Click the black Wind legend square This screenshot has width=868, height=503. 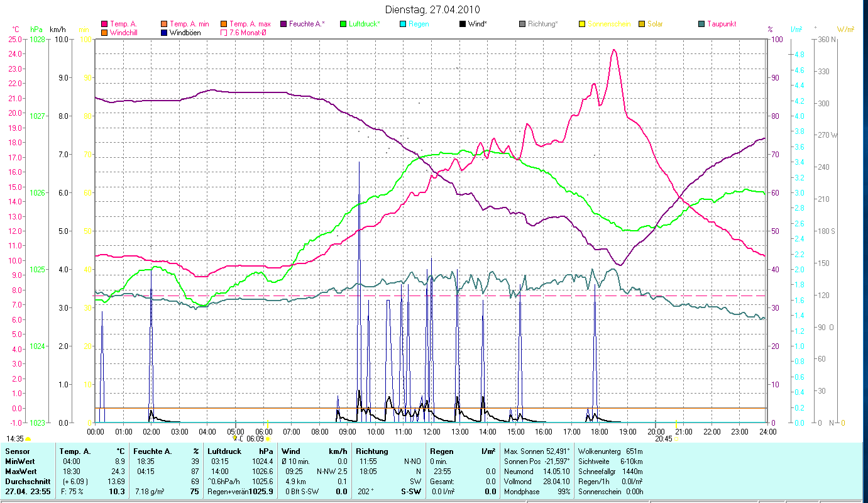pos(463,24)
